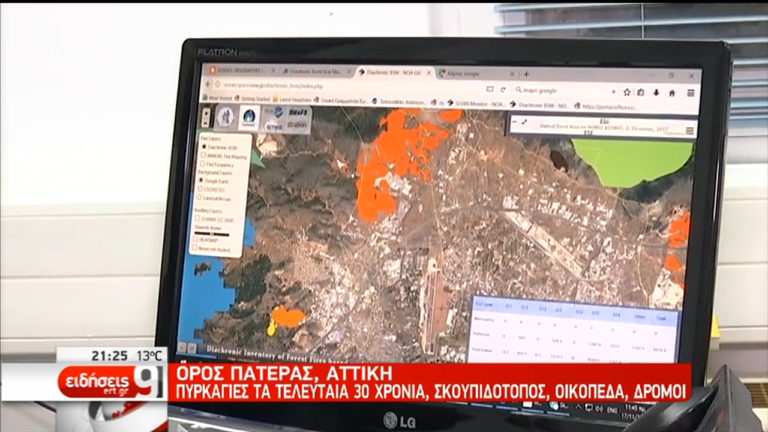Select the second background layer radio
This screenshot has height=432, width=768.
(x=200, y=189)
